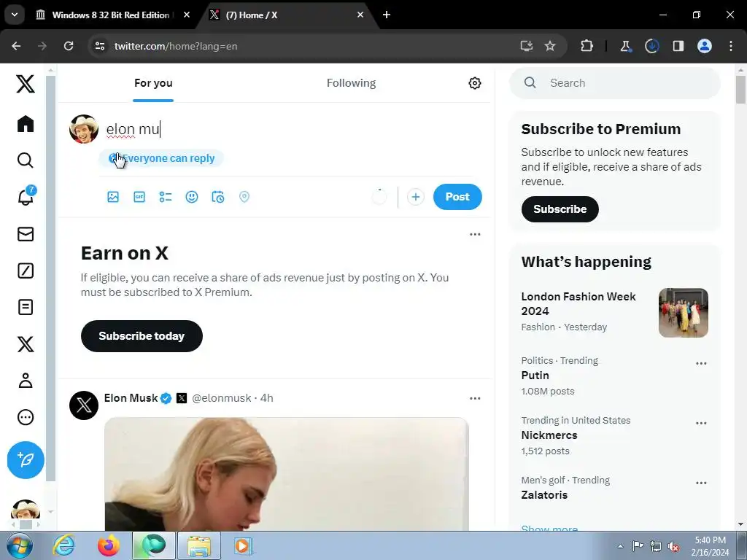The width and height of the screenshot is (747, 560).
Task: Open Premium X icon in sidebar
Action: [26, 344]
